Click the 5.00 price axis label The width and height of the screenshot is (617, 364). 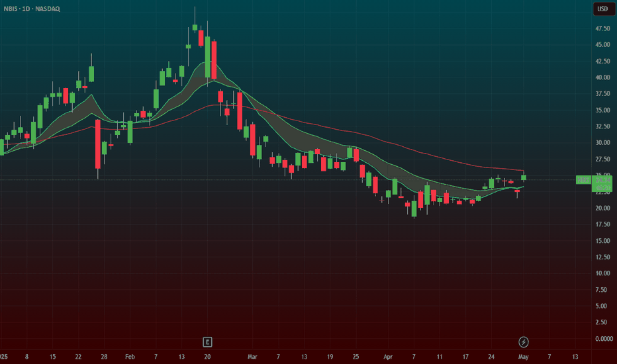[601, 306]
